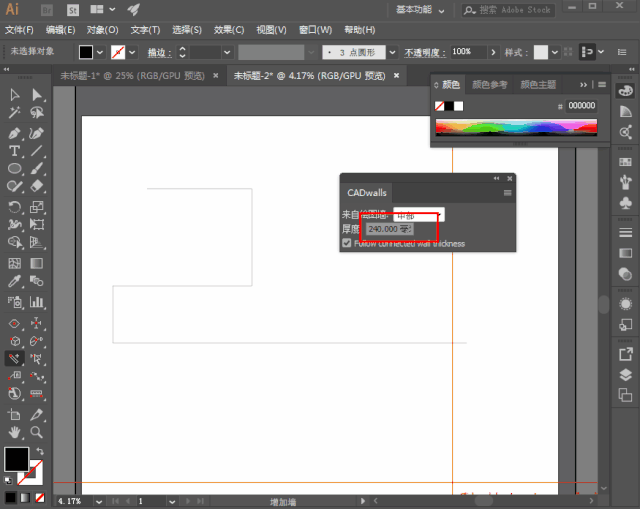The image size is (640, 509).
Task: Select the Direct Selection tool
Action: click(37, 95)
